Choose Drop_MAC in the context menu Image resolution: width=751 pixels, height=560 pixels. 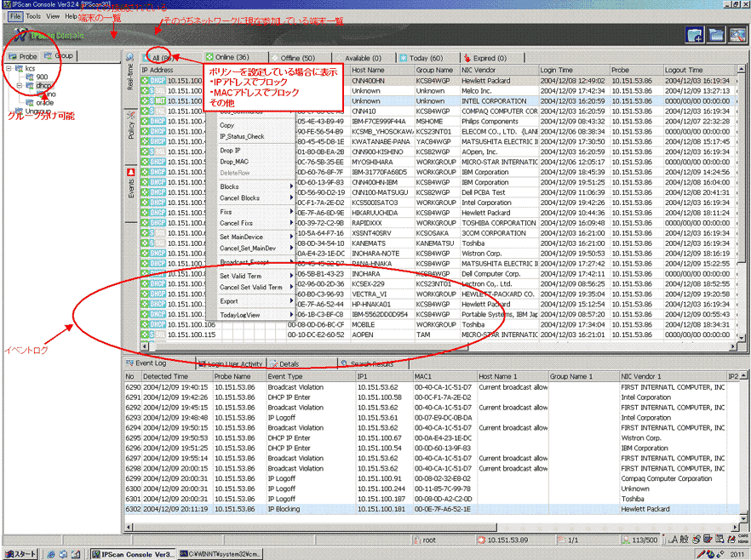(250, 162)
